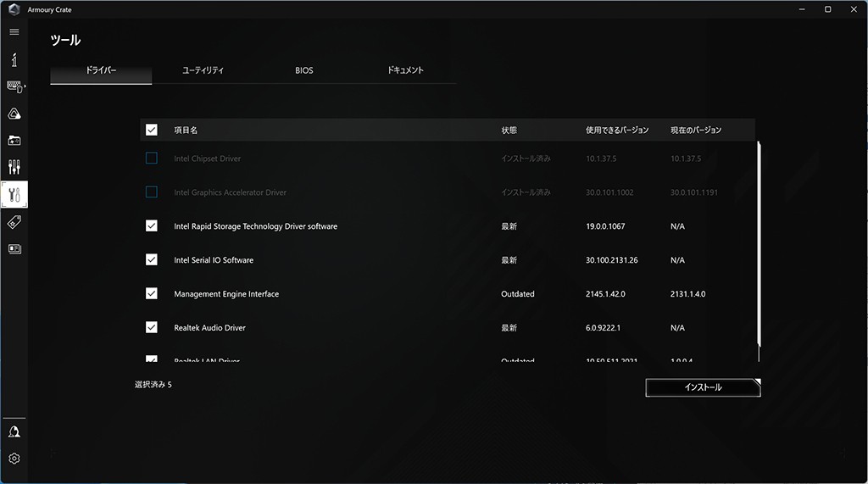Screen dimensions: 868x484
Task: Uncheck the Realtek Audio Driver checkbox
Action: pyautogui.click(x=152, y=327)
